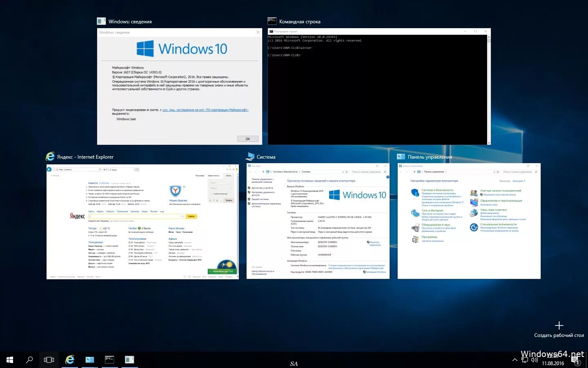
Task: Open the Control Panel taskbar icon
Action: pos(90,360)
